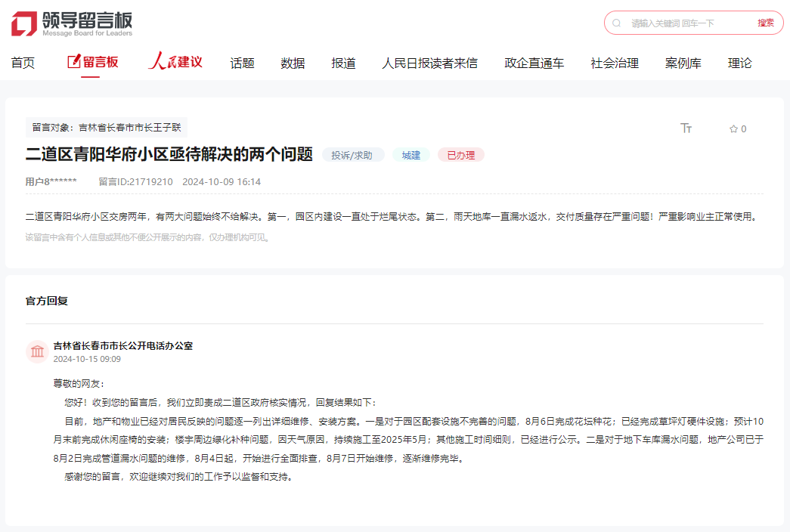Open the 数据 section
This screenshot has width=790, height=532.
click(292, 63)
